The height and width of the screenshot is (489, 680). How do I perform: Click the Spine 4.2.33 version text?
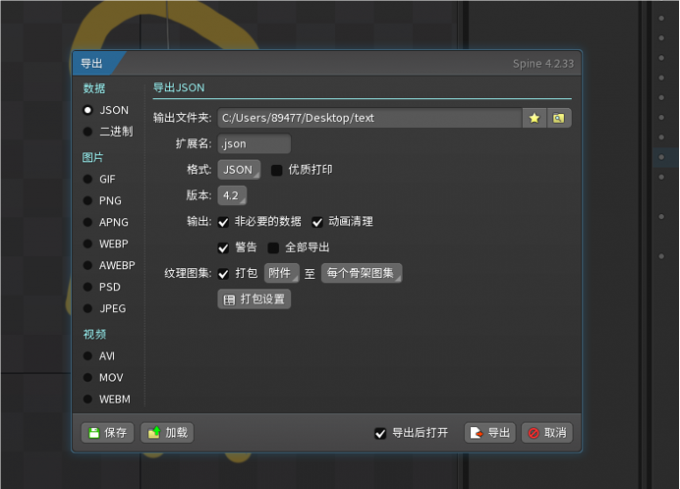[x=543, y=64]
